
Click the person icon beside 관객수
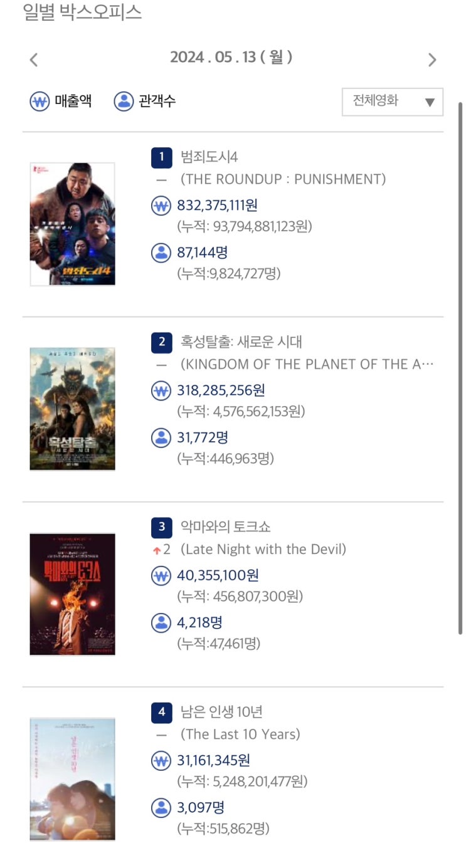point(124,102)
